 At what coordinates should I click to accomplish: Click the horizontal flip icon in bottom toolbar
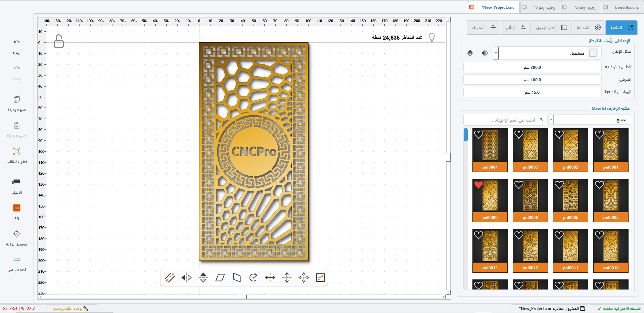click(186, 277)
